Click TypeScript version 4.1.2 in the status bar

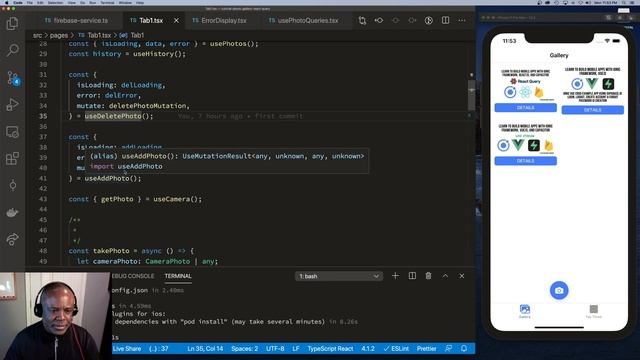pos(368,349)
